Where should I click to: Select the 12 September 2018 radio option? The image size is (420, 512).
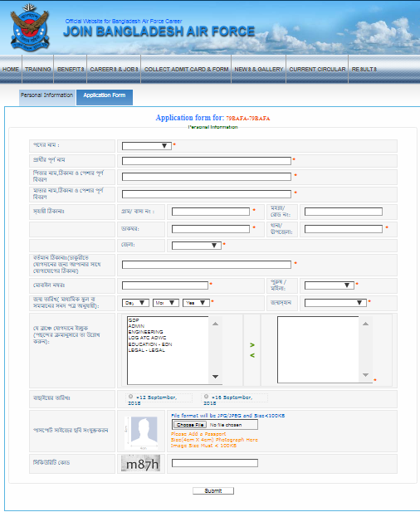[130, 397]
